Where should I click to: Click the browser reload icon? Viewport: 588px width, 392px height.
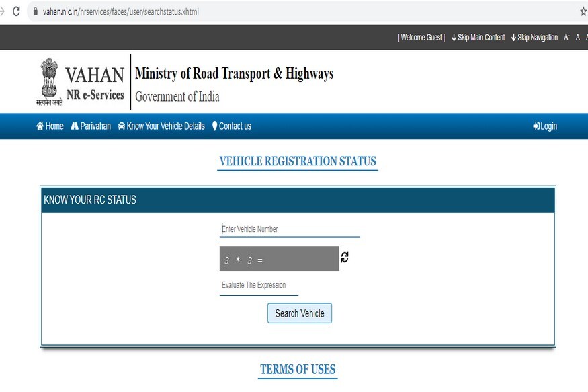coord(16,11)
